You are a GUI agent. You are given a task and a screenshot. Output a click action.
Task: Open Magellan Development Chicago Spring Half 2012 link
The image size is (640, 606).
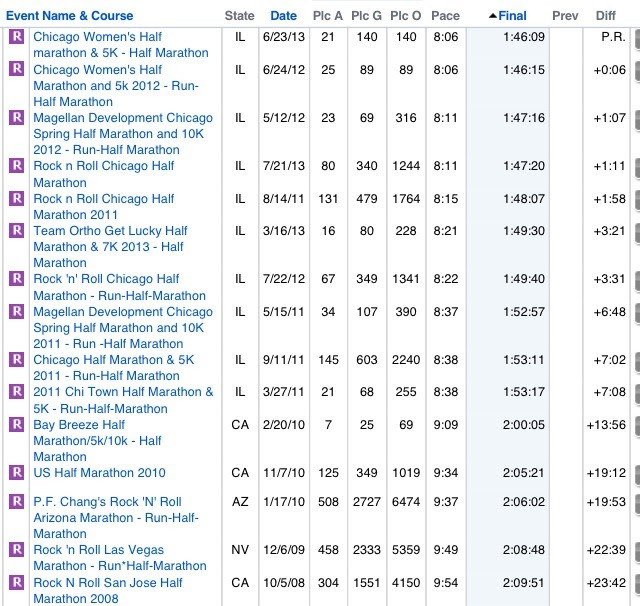point(123,133)
